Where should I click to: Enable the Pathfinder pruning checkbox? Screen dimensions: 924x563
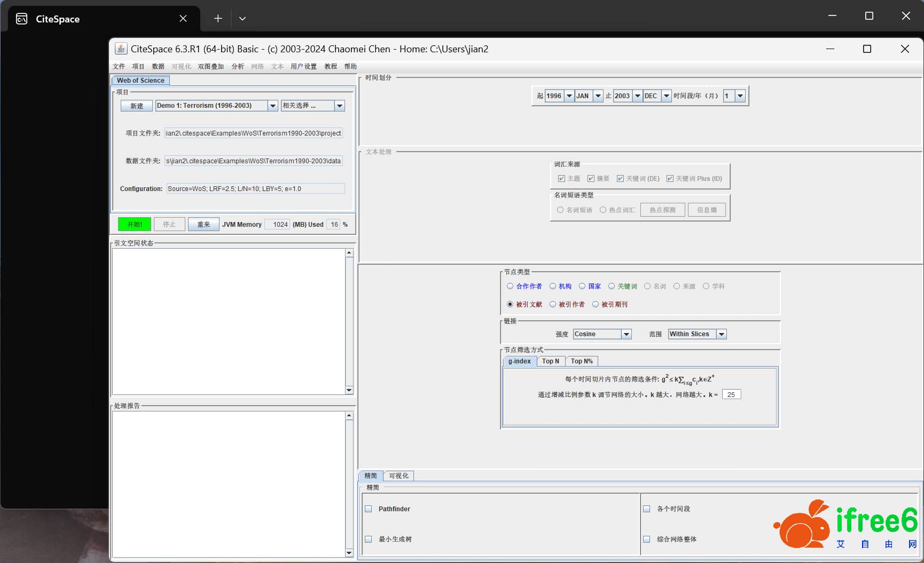coord(369,509)
